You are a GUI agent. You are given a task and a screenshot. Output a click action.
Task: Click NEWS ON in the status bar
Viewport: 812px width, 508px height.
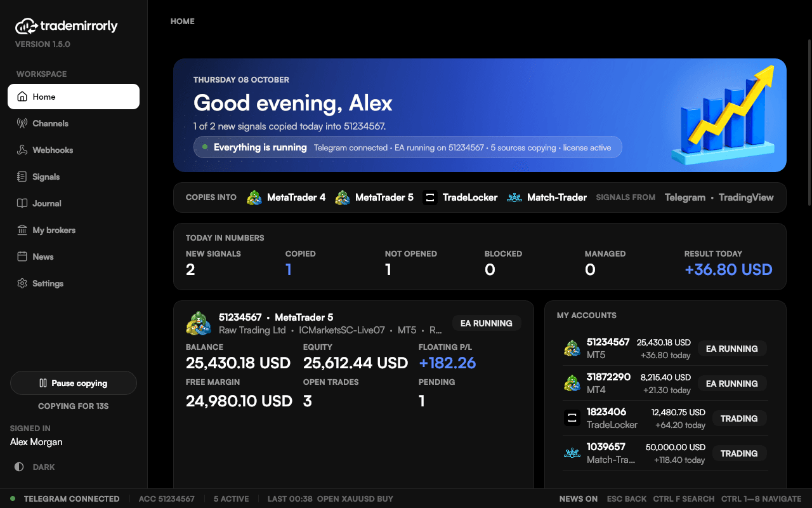(x=579, y=498)
